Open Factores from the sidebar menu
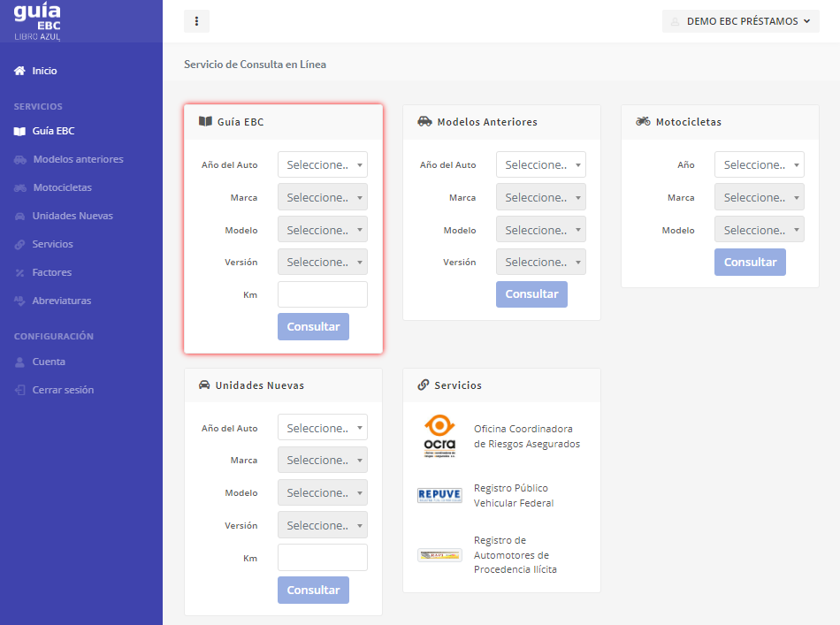The width and height of the screenshot is (840, 625). 52,272
